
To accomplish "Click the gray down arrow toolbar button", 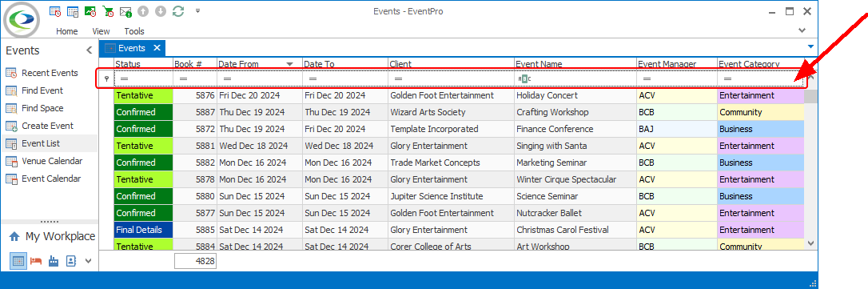I will tap(161, 11).
